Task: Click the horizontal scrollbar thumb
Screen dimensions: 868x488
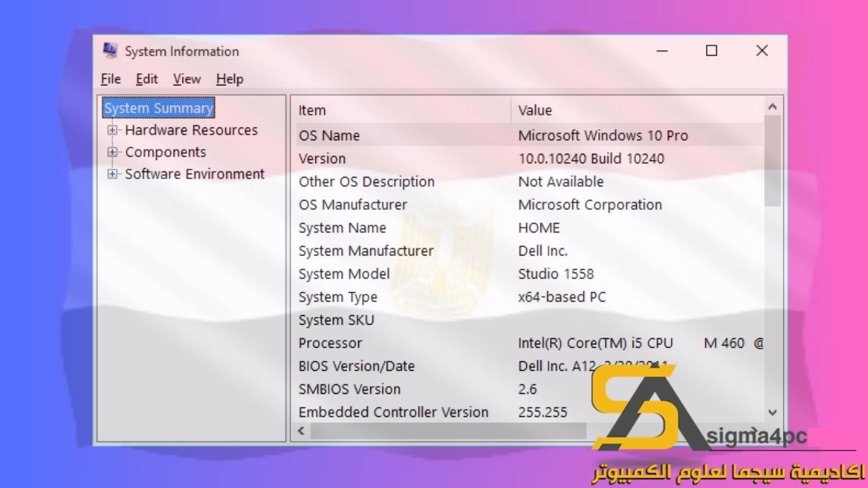Action: (x=448, y=430)
